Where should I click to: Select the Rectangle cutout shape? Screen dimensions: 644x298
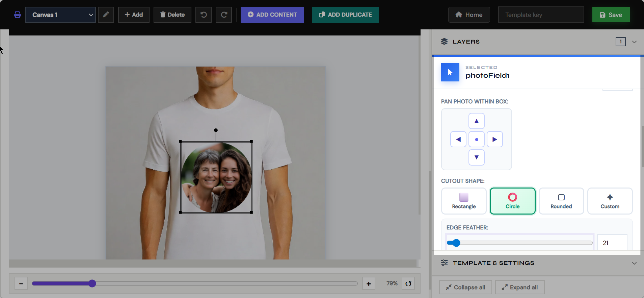[464, 201]
